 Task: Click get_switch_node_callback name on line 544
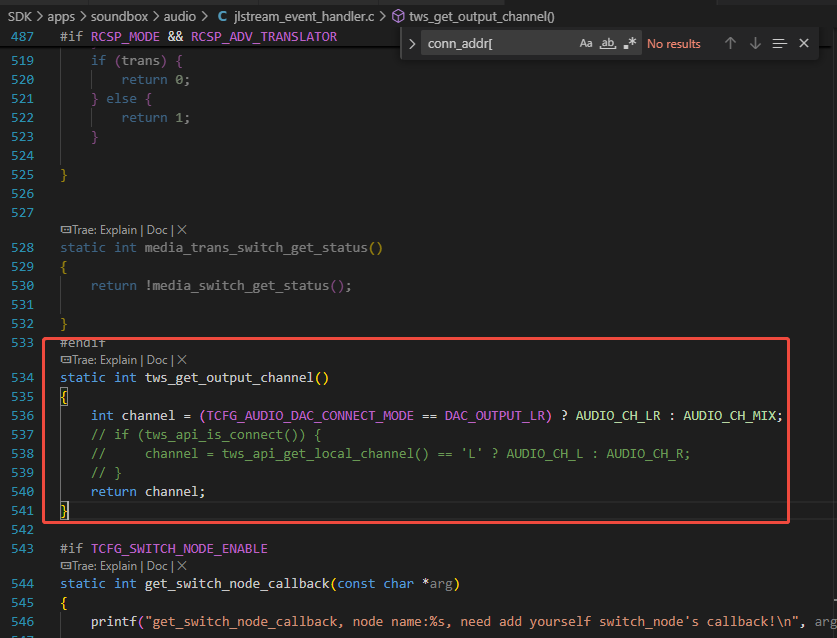tap(238, 584)
